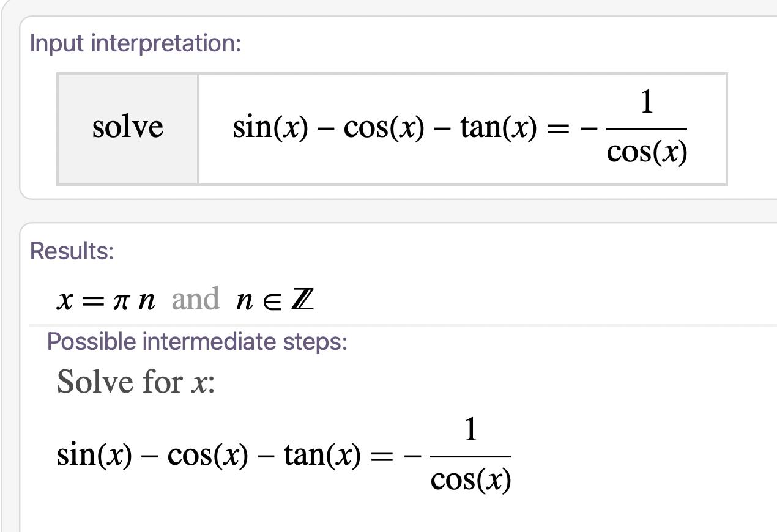
Task: Open "Possible intermediate steps:" section label
Action: click(x=197, y=341)
